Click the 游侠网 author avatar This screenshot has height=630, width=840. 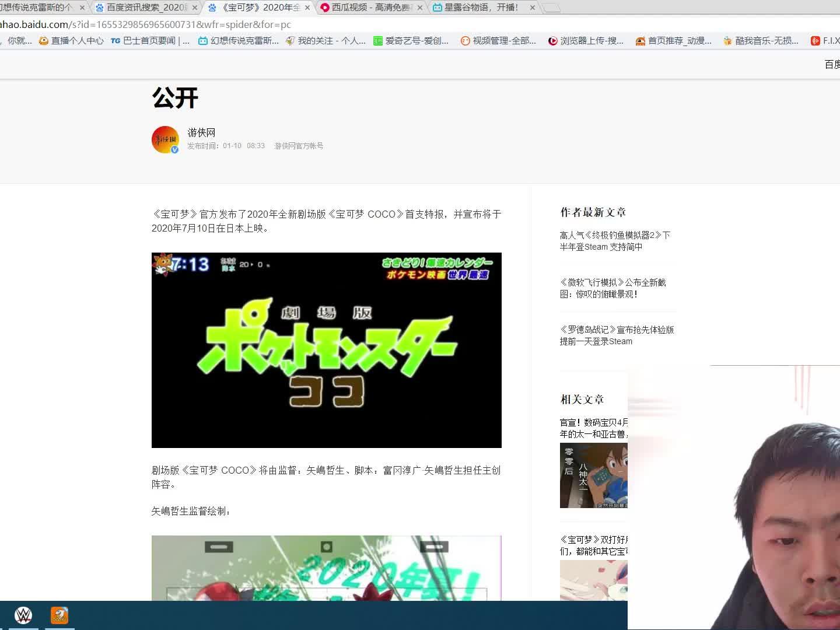click(x=165, y=139)
